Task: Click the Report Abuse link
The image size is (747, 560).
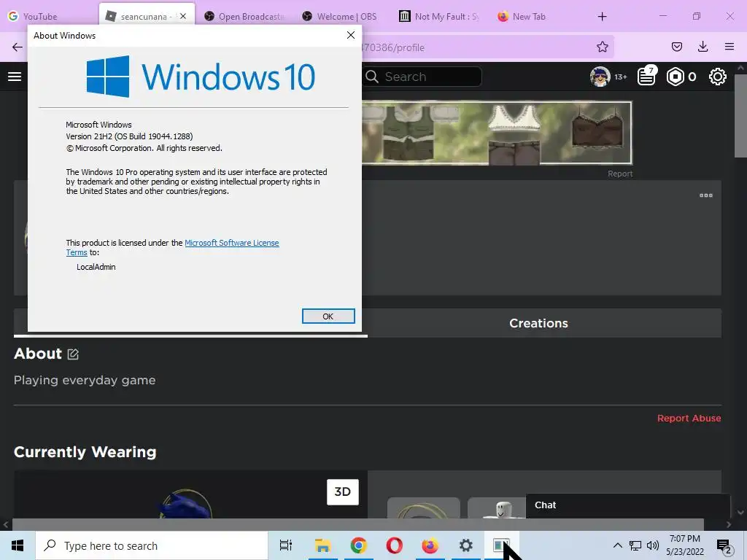Action: (x=689, y=418)
